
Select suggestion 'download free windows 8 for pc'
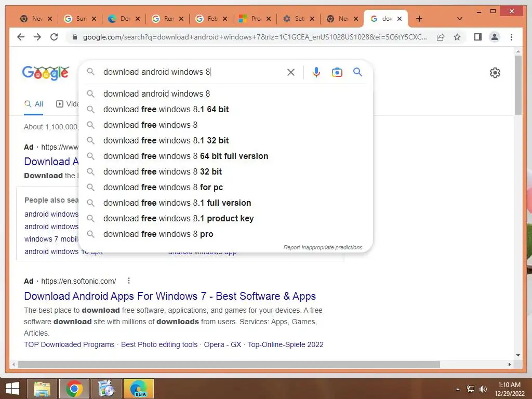tap(225, 187)
